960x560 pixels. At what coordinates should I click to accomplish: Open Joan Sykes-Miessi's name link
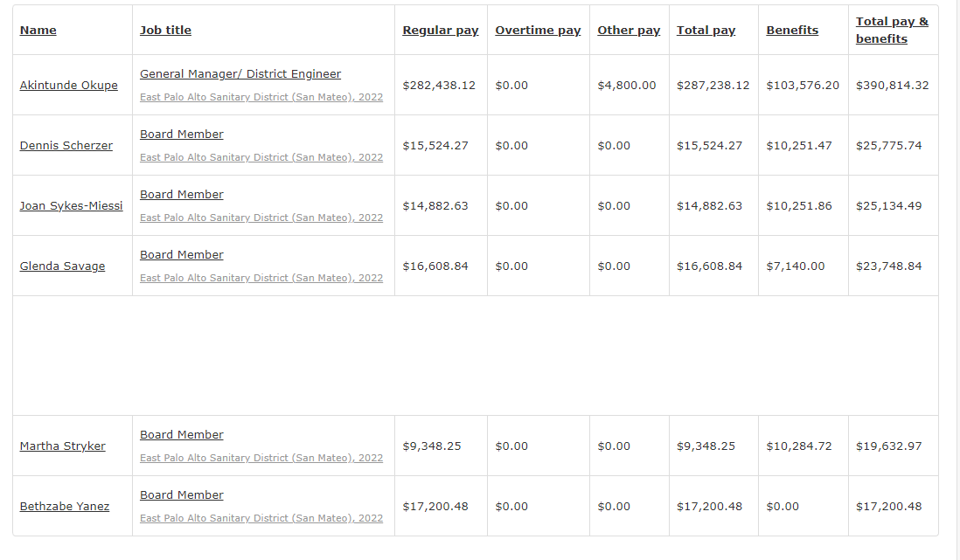click(x=71, y=205)
